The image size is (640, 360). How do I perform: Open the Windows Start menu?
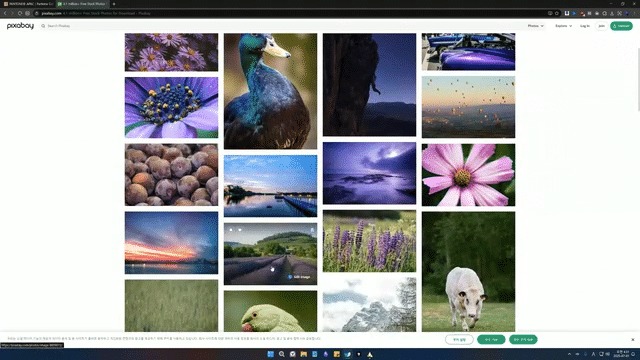point(270,354)
